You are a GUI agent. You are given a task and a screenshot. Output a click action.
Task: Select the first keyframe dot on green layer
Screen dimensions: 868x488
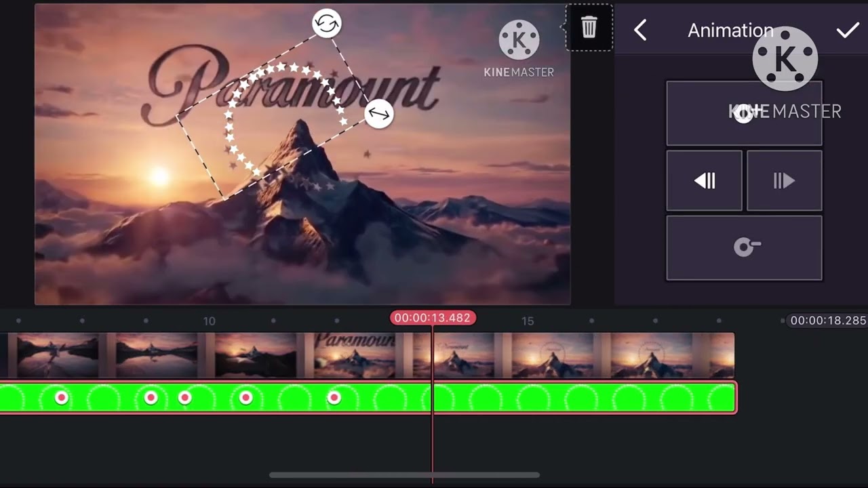click(x=62, y=398)
